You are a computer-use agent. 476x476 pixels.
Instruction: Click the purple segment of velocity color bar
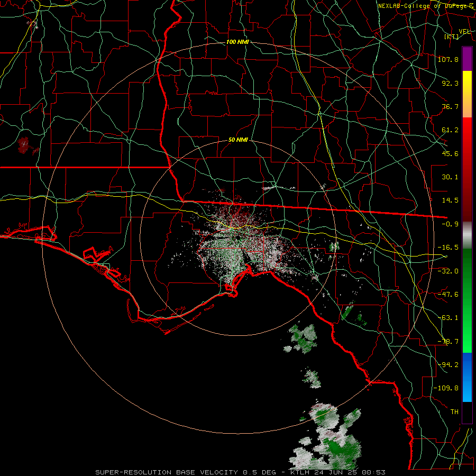point(467,59)
